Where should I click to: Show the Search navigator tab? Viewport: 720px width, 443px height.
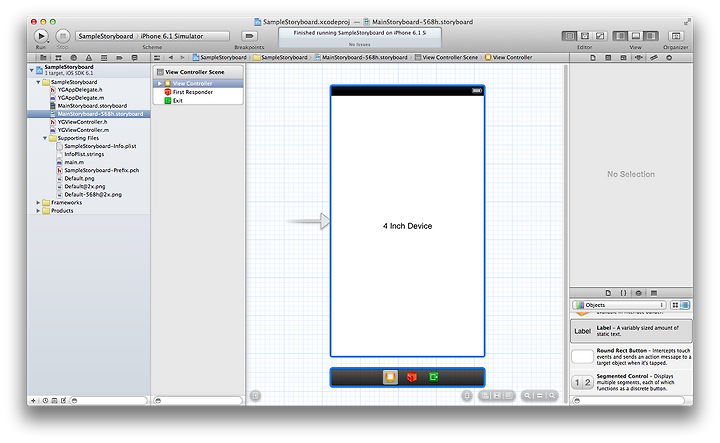tap(73, 58)
